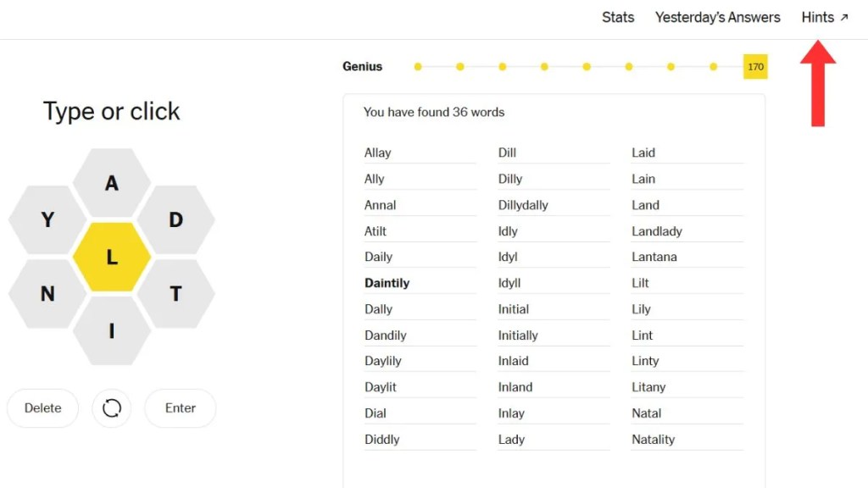Click the yellow 170 score marker

(754, 66)
